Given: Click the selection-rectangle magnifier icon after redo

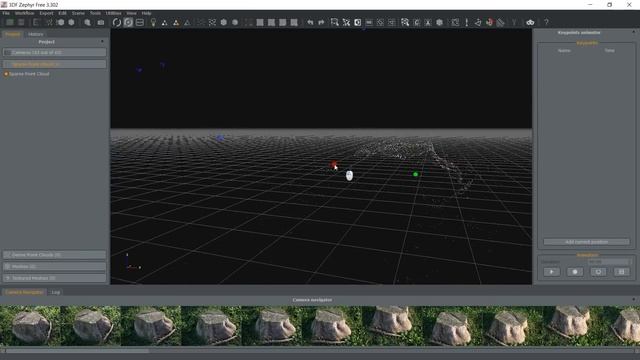Looking at the screenshot, I should coord(335,22).
